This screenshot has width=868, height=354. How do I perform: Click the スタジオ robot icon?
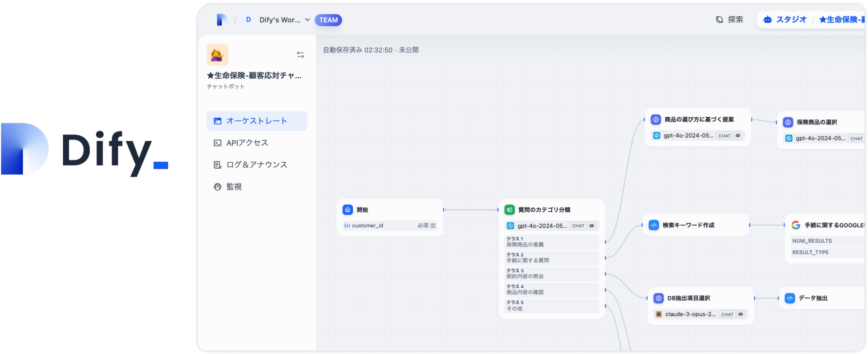pos(767,19)
